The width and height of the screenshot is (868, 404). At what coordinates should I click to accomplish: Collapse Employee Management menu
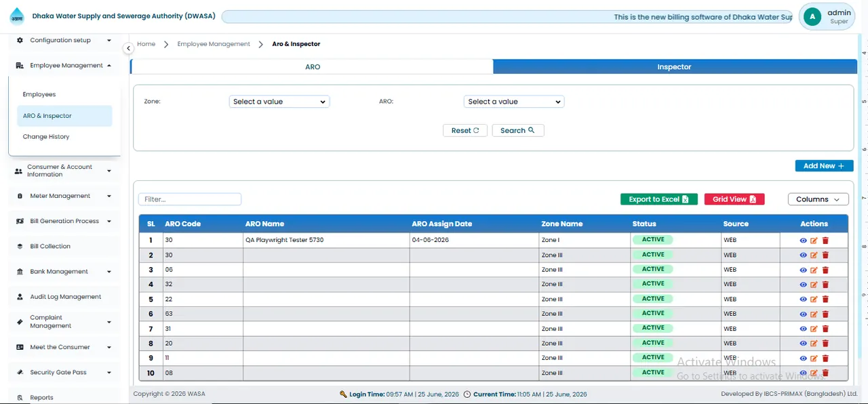pyautogui.click(x=109, y=66)
